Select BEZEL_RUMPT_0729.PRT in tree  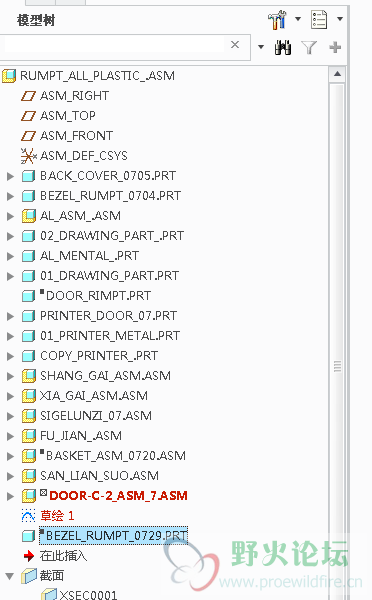113,536
